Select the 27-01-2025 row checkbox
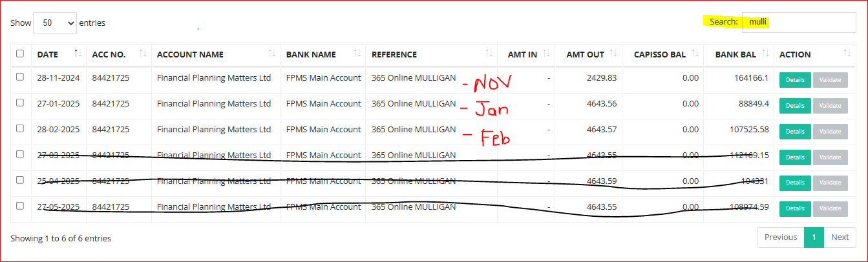This screenshot has width=868, height=262. point(20,103)
